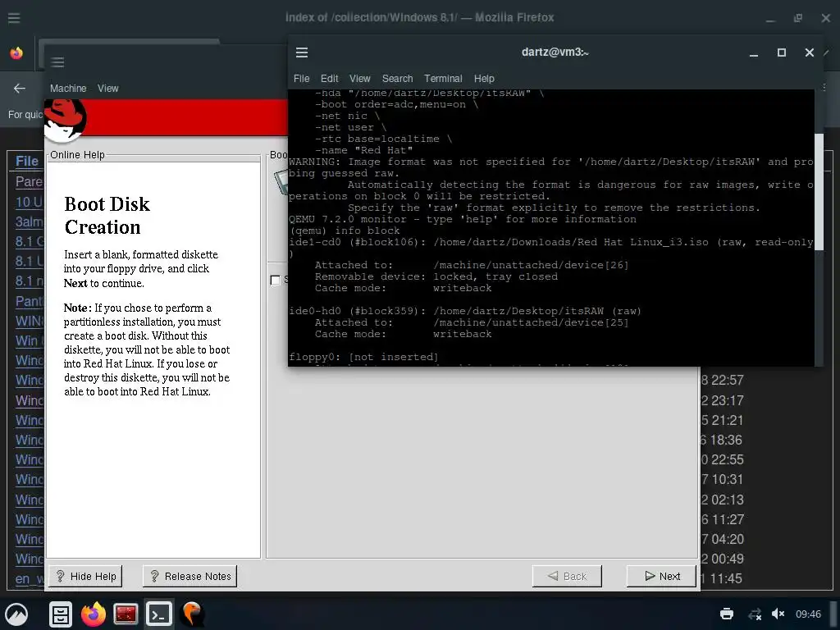
Task: Click the '(qemu) info block' line in the terminal
Action: [345, 231]
